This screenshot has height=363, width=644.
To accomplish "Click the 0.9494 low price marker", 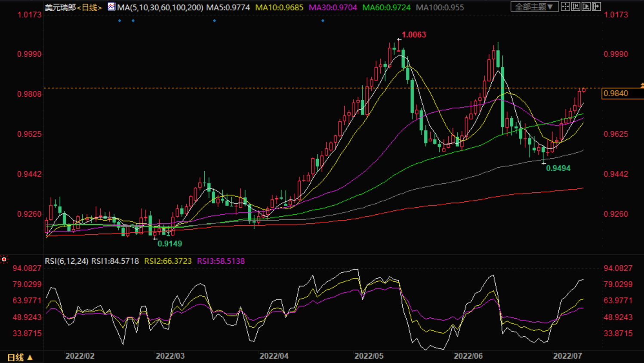I will (558, 168).
